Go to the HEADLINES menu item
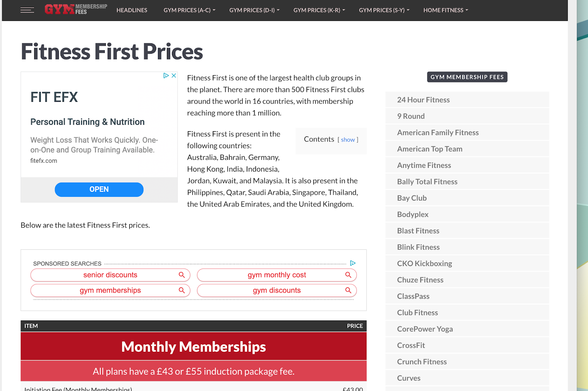This screenshot has height=391, width=588. point(132,10)
